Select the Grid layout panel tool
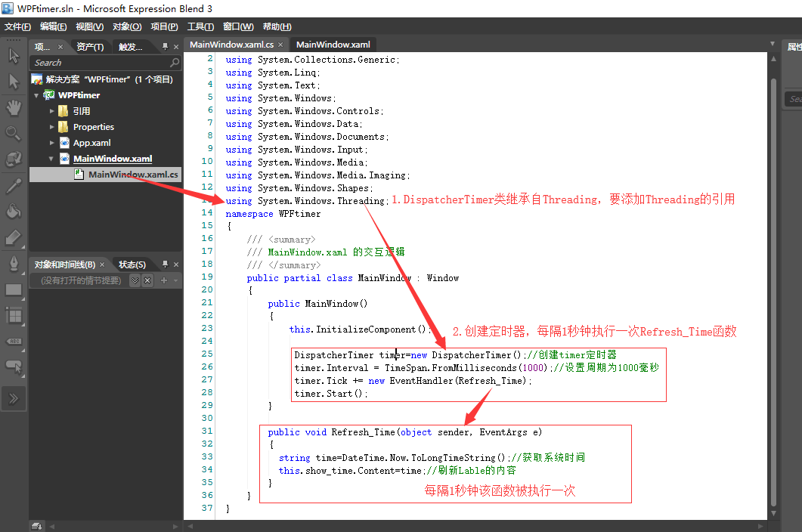Image resolution: width=802 pixels, height=532 pixels. tap(14, 316)
